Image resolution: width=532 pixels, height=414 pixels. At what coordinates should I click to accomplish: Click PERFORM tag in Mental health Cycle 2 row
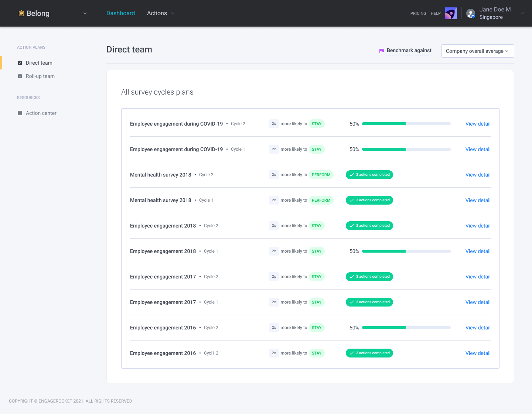tap(321, 175)
